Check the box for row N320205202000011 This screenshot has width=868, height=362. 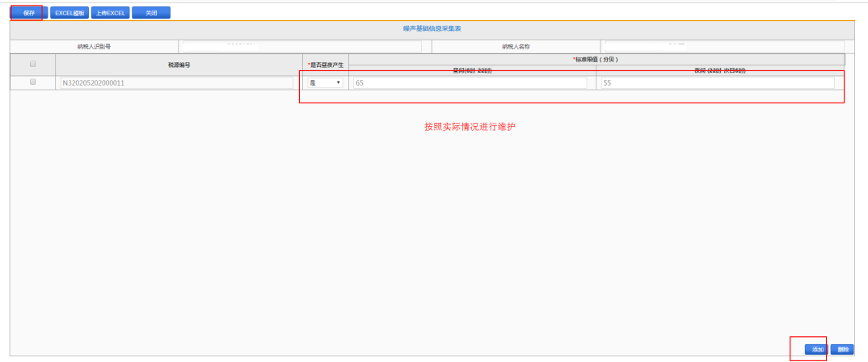pyautogui.click(x=32, y=82)
